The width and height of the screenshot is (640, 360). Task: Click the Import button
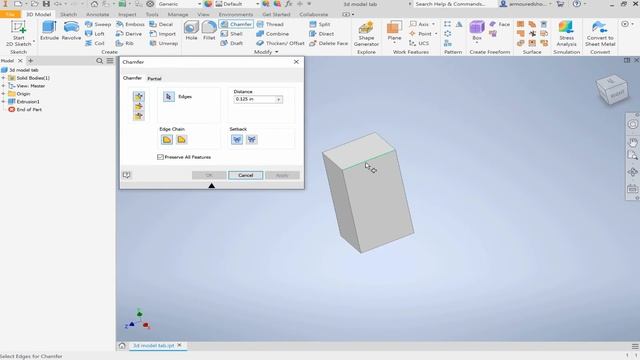pyautogui.click(x=162, y=34)
